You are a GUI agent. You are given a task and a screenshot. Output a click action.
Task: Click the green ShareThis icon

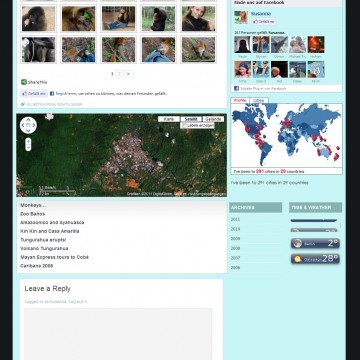point(24,82)
